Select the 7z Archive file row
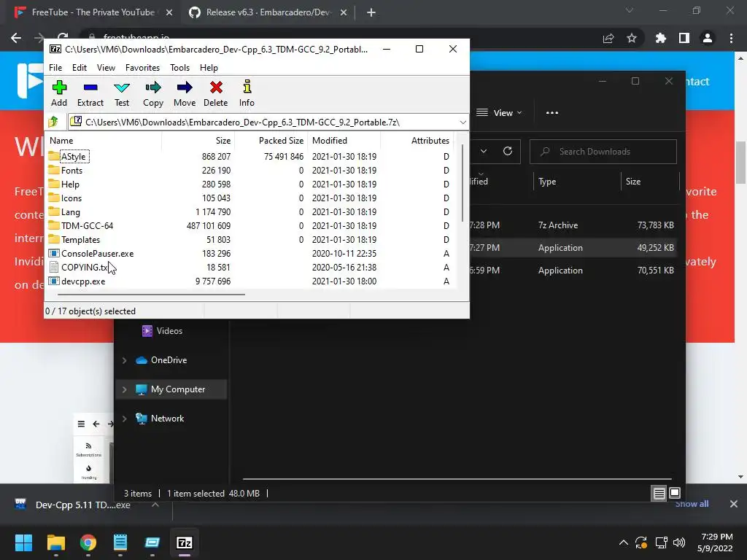 [573, 225]
